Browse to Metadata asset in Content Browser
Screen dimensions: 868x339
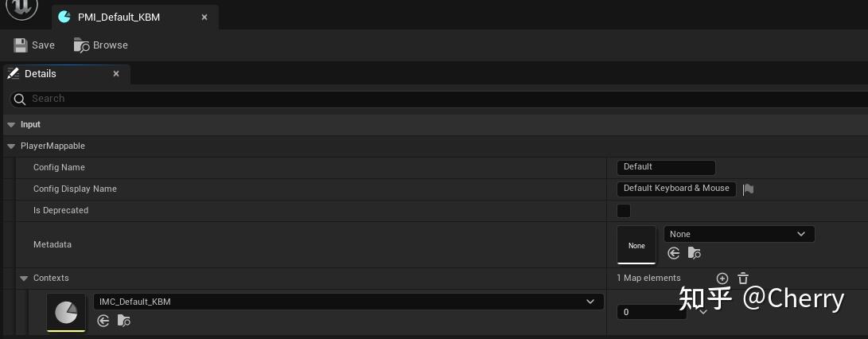pyautogui.click(x=695, y=253)
